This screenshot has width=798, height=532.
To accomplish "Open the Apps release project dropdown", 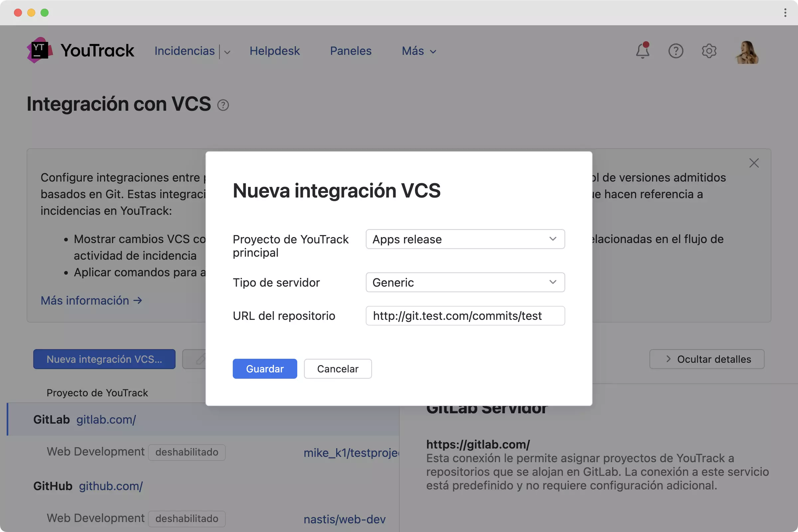I will point(465,239).
